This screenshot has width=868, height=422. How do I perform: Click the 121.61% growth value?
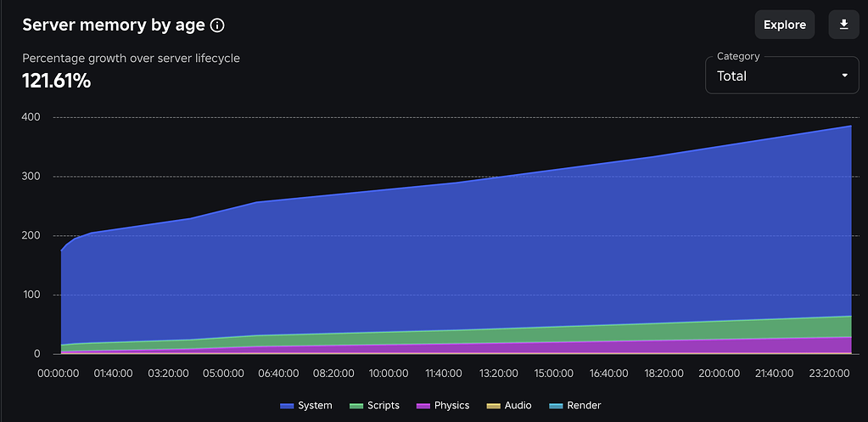coord(56,82)
